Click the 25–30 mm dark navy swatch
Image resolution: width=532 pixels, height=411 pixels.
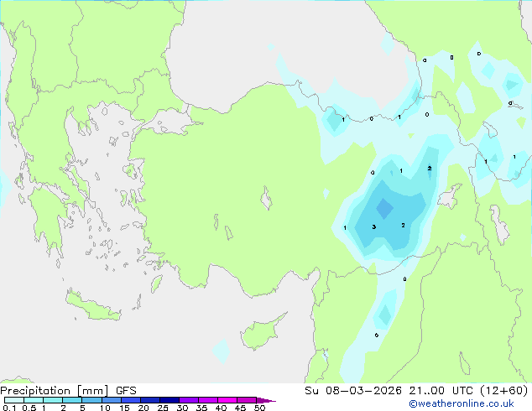(170, 400)
